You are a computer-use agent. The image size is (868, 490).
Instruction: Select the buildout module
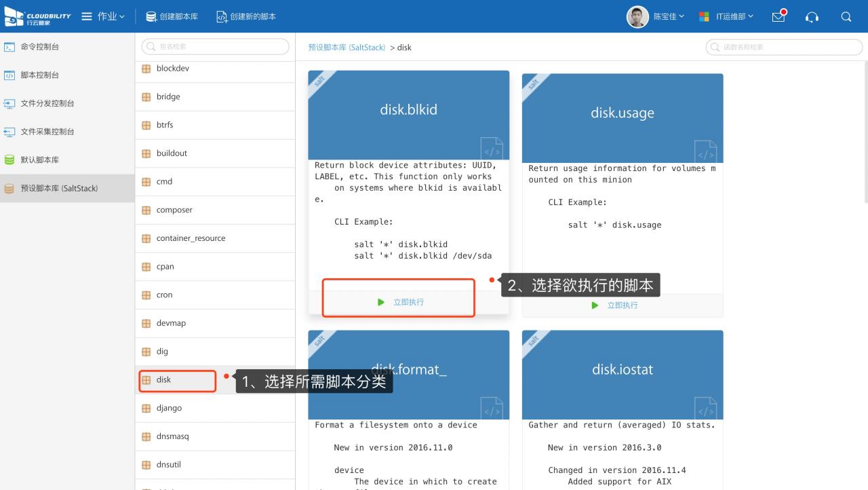click(215, 153)
